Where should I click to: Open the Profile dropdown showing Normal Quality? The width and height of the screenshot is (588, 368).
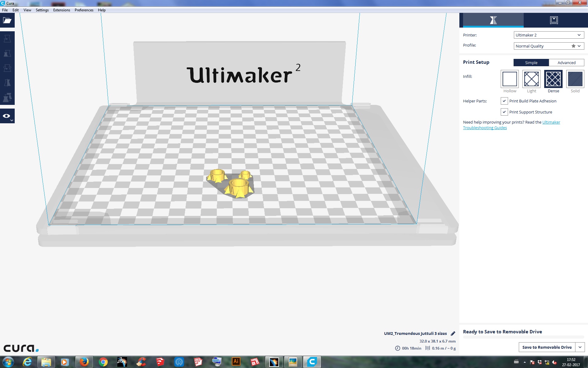[x=549, y=46]
